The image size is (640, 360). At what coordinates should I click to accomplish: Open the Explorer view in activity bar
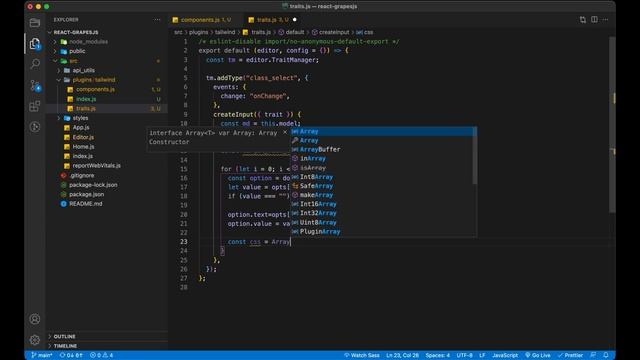point(35,44)
